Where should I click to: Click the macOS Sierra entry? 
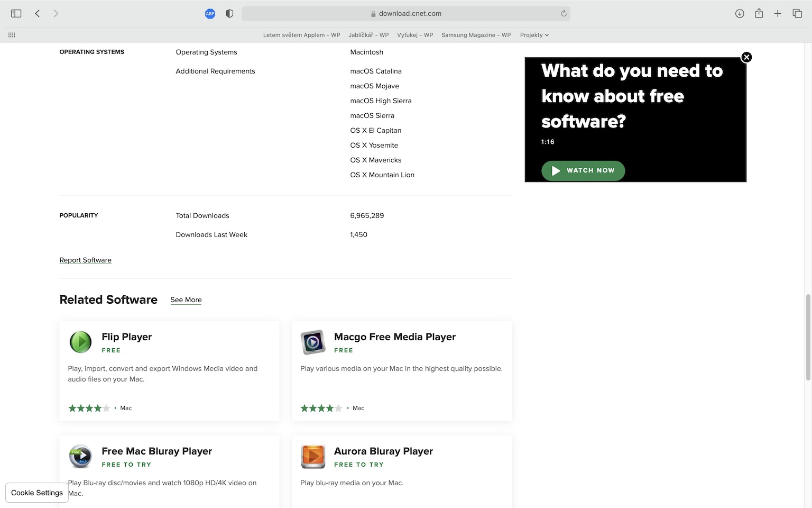pos(372,115)
